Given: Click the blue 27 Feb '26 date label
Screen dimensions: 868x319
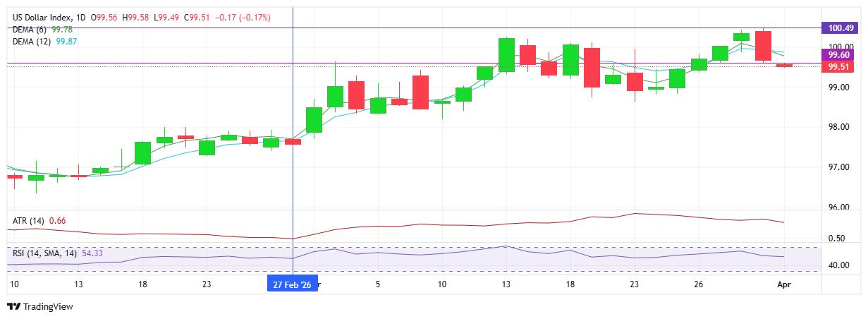Looking at the screenshot, I should click(x=291, y=284).
